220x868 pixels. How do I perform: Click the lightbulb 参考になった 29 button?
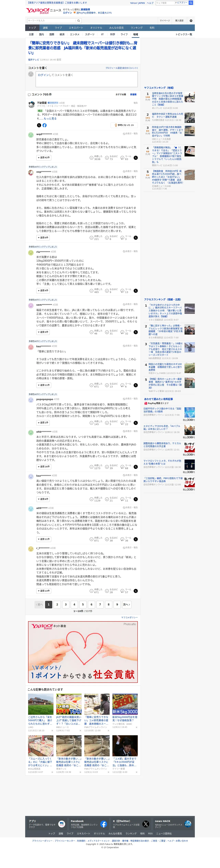124,125
